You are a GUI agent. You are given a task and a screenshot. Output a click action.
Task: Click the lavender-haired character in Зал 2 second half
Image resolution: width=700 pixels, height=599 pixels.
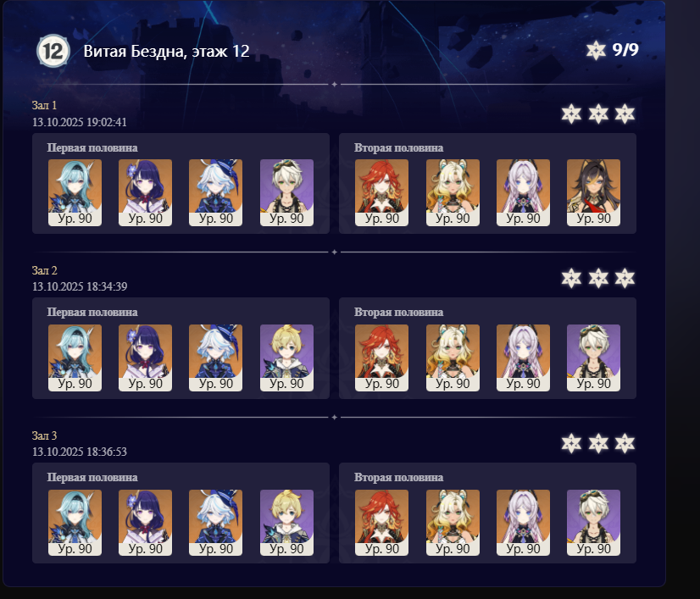523,358
